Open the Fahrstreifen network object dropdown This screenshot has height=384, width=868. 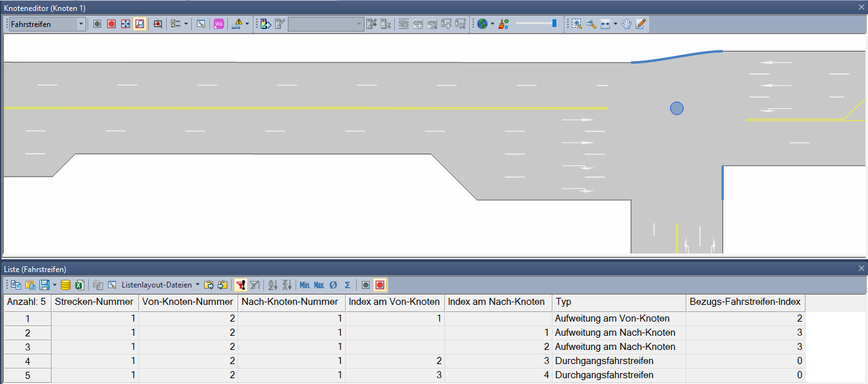click(80, 24)
